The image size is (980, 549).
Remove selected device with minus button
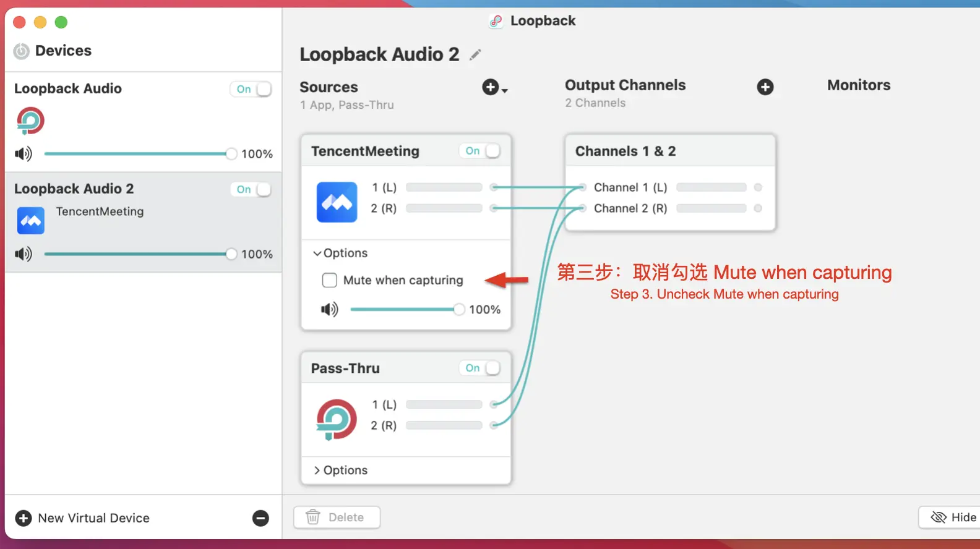pyautogui.click(x=261, y=518)
